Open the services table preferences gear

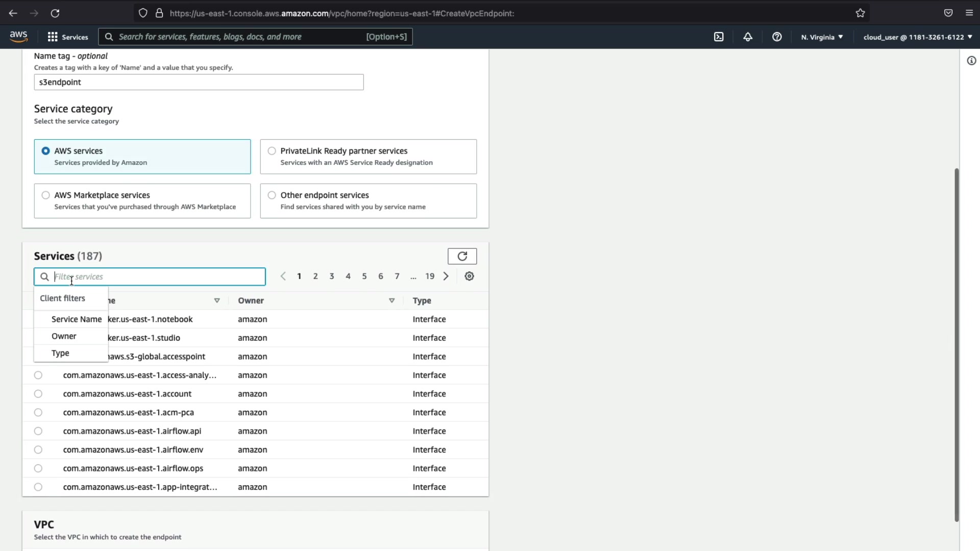pyautogui.click(x=469, y=276)
